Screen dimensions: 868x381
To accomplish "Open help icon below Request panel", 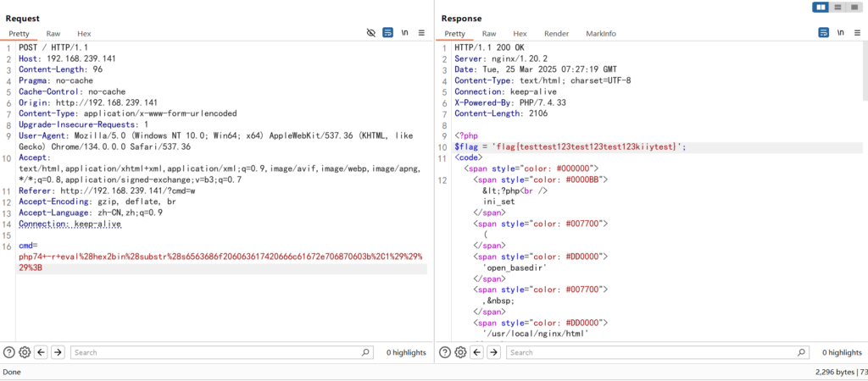I will click(9, 352).
